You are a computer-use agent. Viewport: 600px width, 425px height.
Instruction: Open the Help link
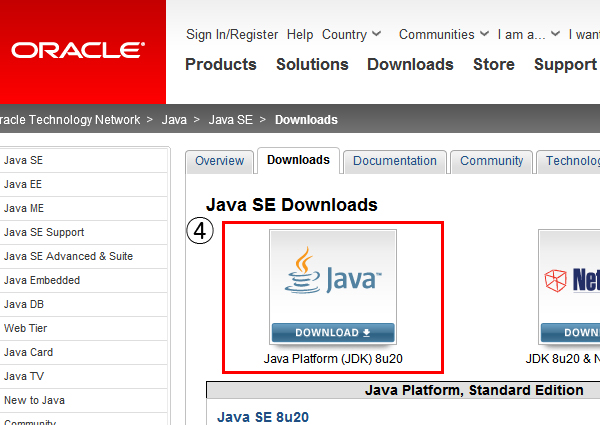click(x=300, y=34)
